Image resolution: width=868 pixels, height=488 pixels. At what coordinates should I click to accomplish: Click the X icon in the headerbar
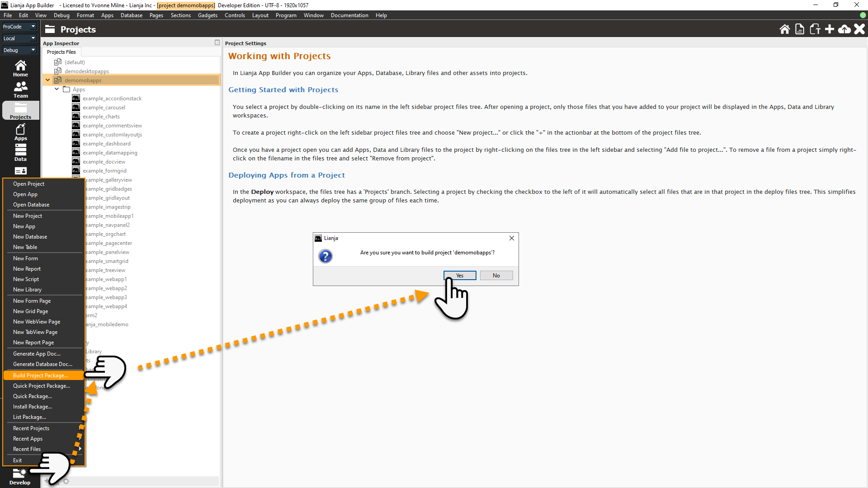pos(859,29)
